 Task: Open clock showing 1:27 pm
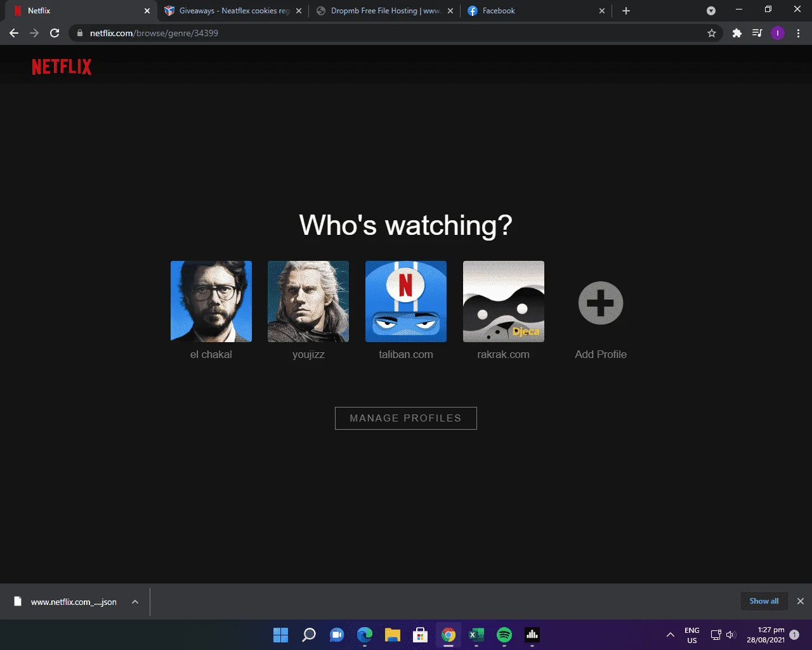point(766,635)
